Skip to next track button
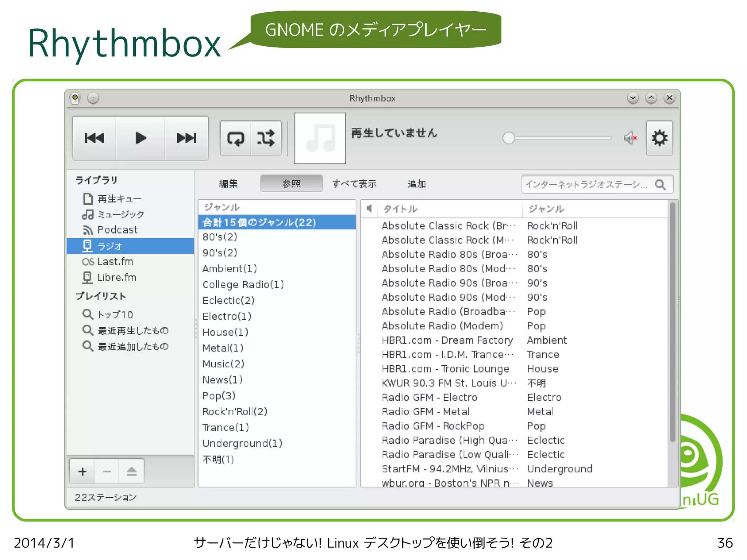 (186, 138)
